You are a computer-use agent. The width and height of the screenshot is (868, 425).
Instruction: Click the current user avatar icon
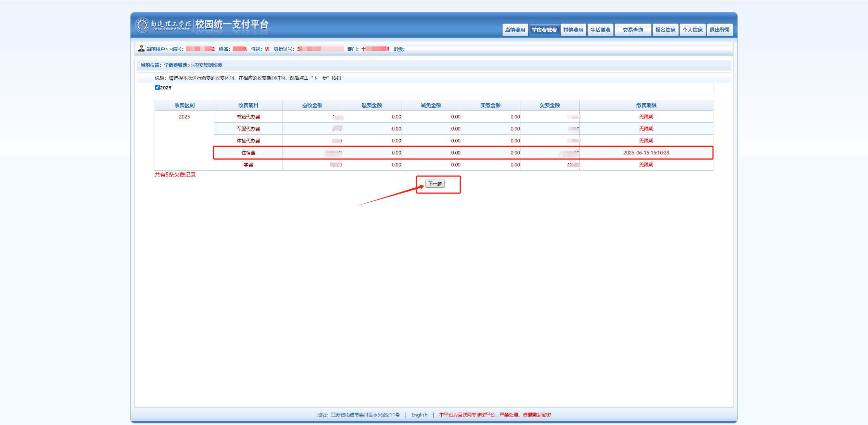141,49
